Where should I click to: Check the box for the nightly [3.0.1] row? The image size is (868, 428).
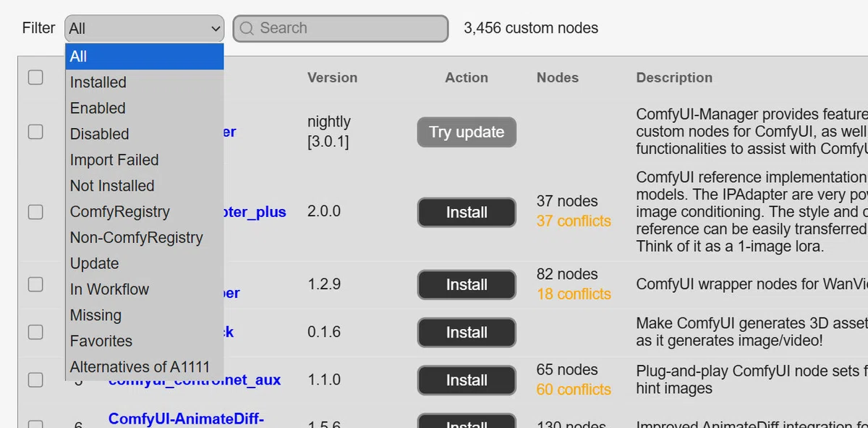(x=35, y=132)
